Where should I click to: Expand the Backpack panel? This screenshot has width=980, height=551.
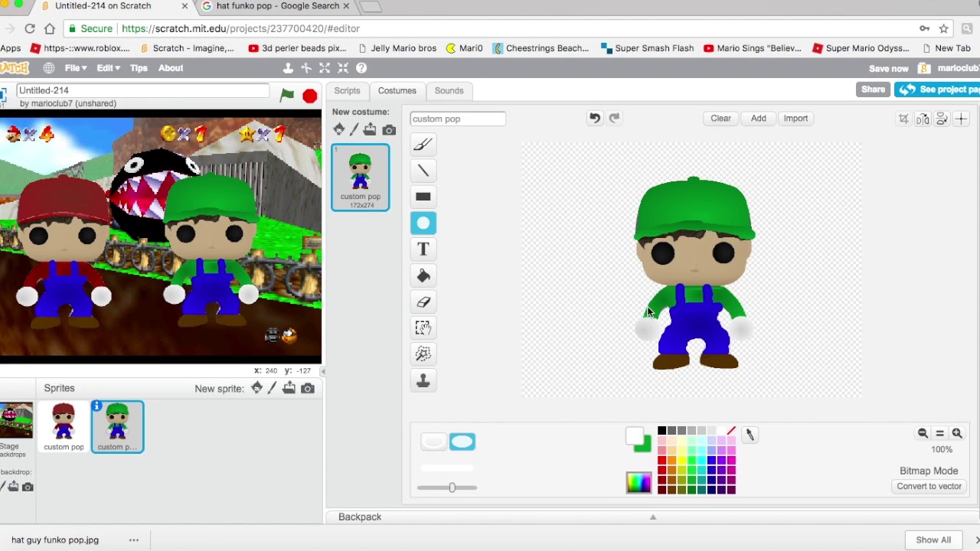(x=652, y=517)
